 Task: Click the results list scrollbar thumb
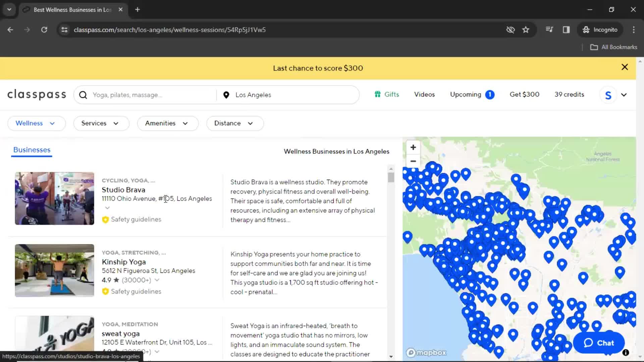pos(391,177)
